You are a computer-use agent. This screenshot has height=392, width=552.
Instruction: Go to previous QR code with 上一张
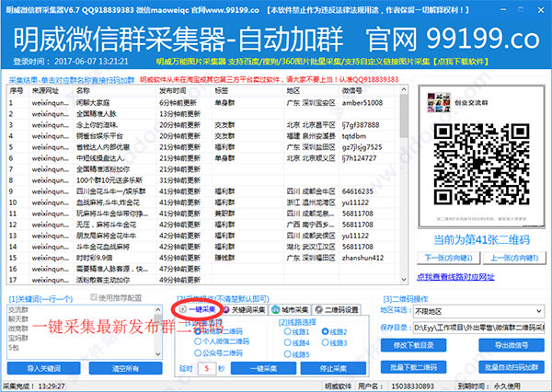click(x=512, y=258)
